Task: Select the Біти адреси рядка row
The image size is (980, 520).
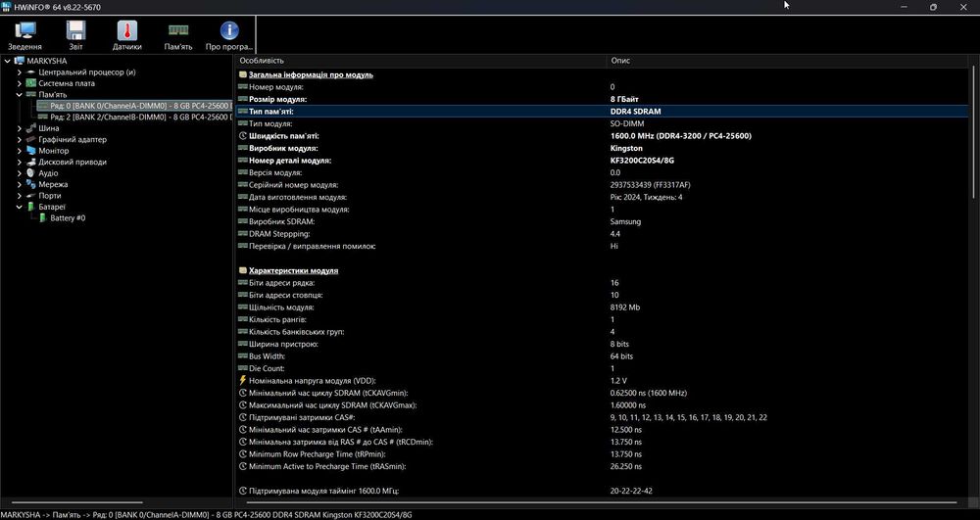Action: (x=602, y=283)
